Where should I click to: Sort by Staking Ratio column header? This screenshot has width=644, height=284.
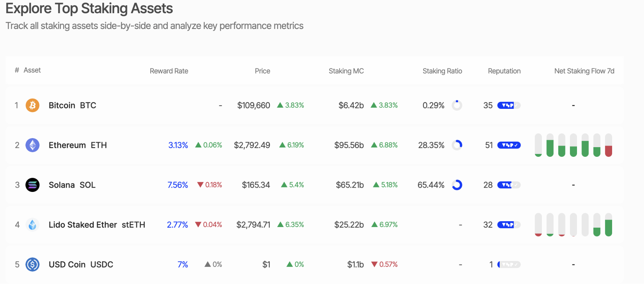442,71
